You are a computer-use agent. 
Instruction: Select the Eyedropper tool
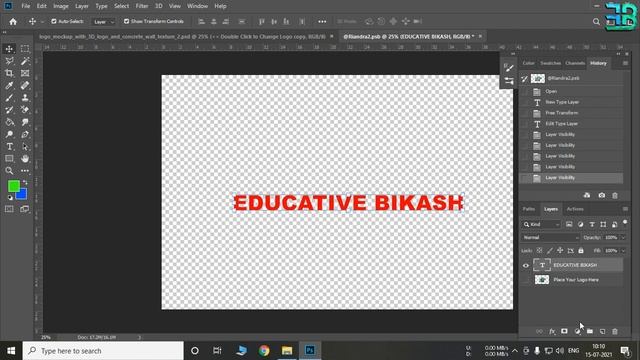coord(9,86)
